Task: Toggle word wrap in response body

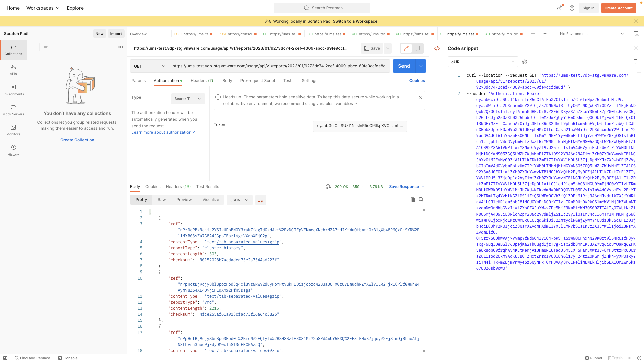Action: click(x=260, y=200)
